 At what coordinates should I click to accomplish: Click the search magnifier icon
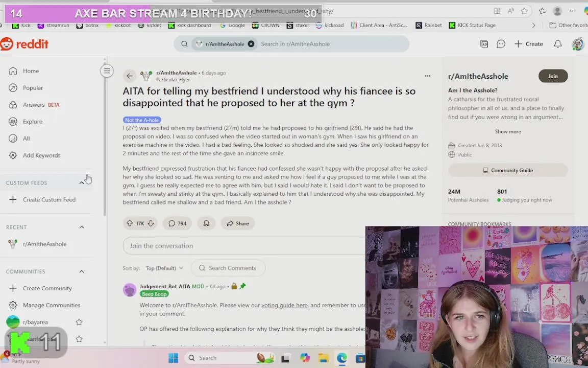[184, 44]
